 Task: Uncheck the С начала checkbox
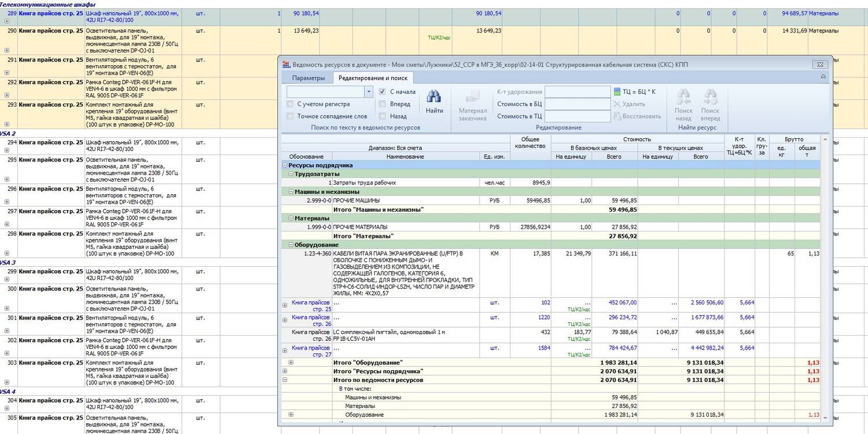[x=382, y=91]
